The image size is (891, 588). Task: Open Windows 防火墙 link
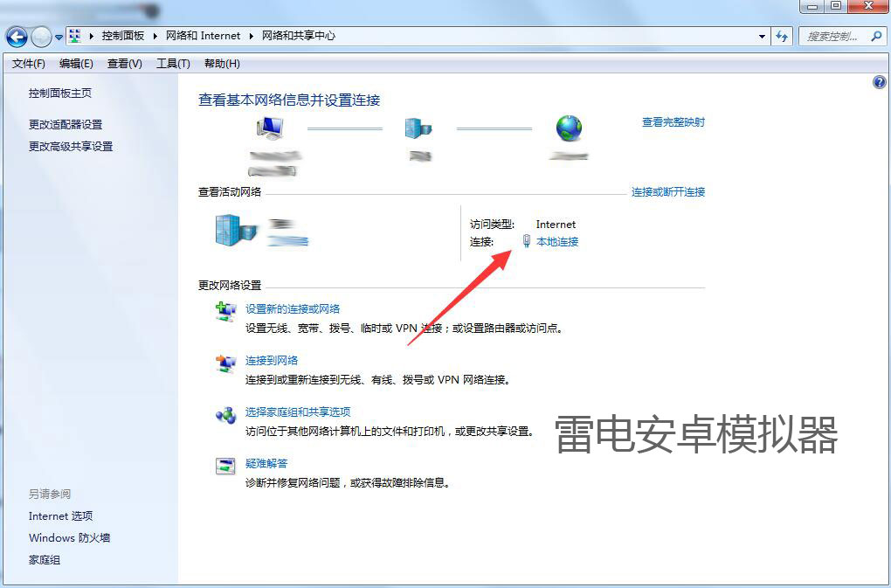[x=69, y=538]
